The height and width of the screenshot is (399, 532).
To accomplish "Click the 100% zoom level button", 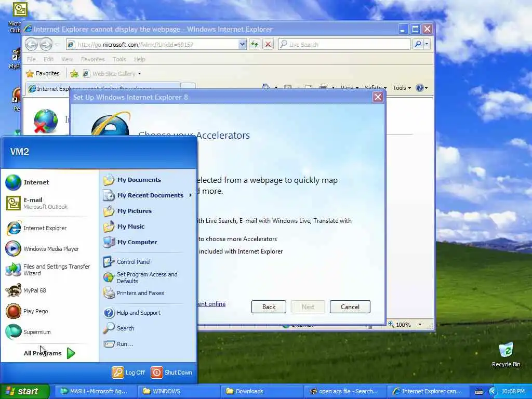I will pyautogui.click(x=401, y=325).
